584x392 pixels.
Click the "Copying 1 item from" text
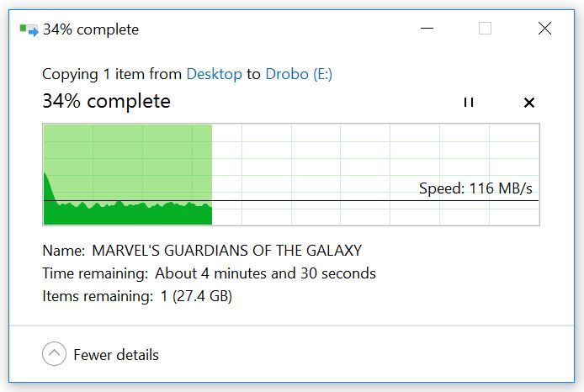[x=112, y=74]
